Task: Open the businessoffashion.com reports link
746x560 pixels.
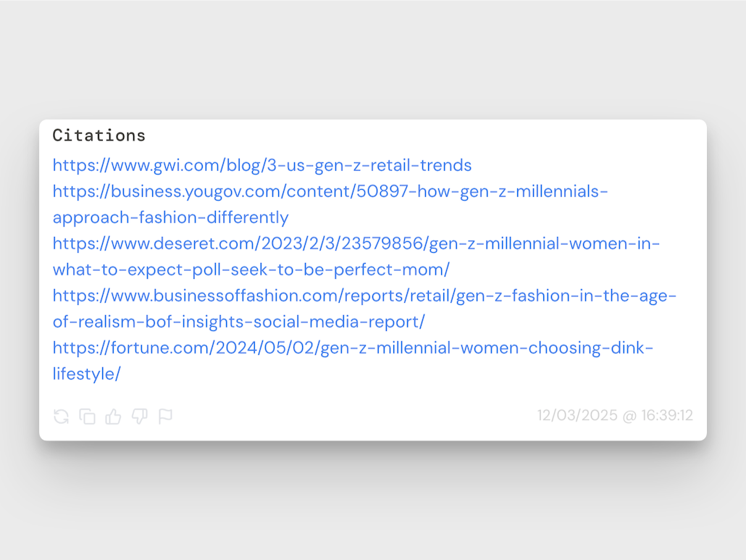Action: pyautogui.click(x=364, y=296)
